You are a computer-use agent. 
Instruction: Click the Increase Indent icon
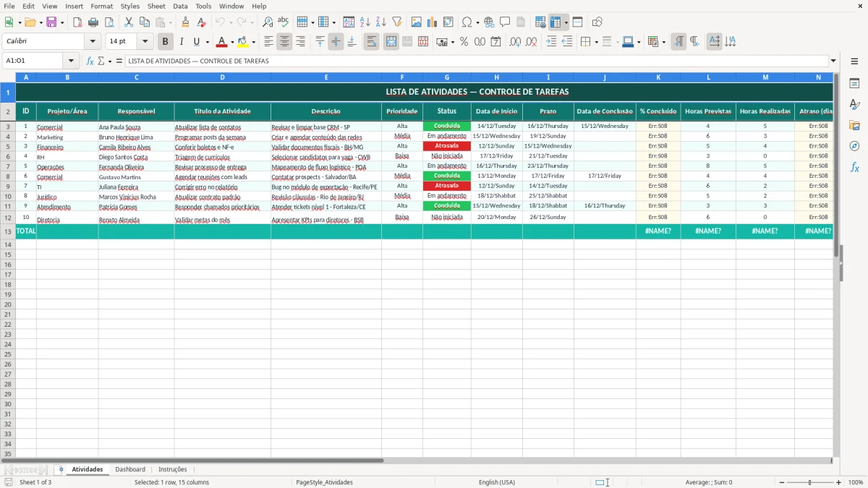pyautogui.click(x=551, y=42)
